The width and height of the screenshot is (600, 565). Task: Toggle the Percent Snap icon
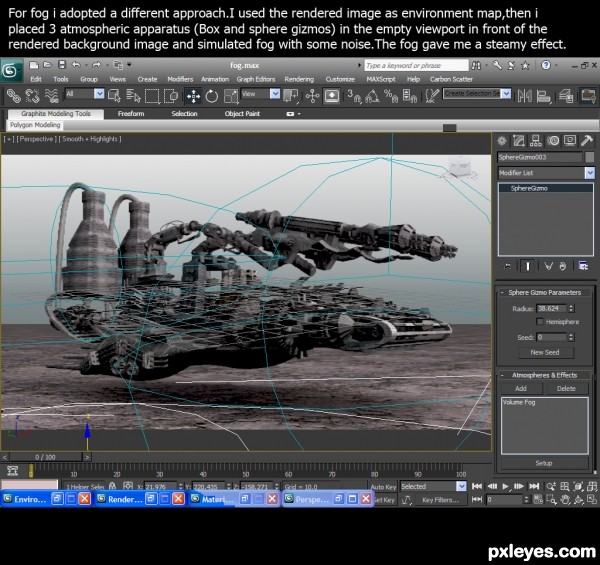391,96
